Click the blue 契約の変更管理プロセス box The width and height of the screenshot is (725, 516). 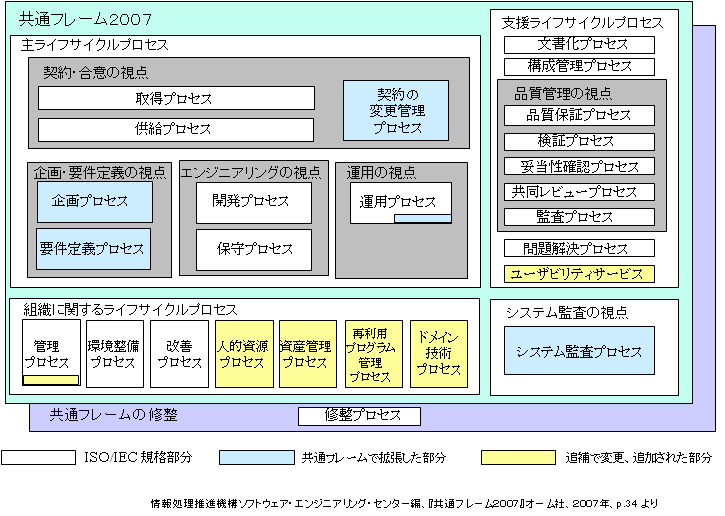[396, 110]
